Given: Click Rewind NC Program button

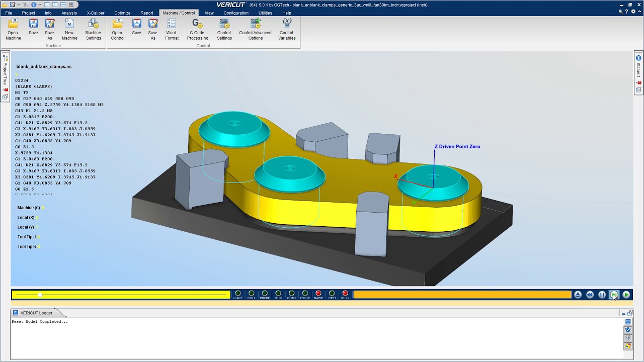Looking at the screenshot, I should [590, 295].
